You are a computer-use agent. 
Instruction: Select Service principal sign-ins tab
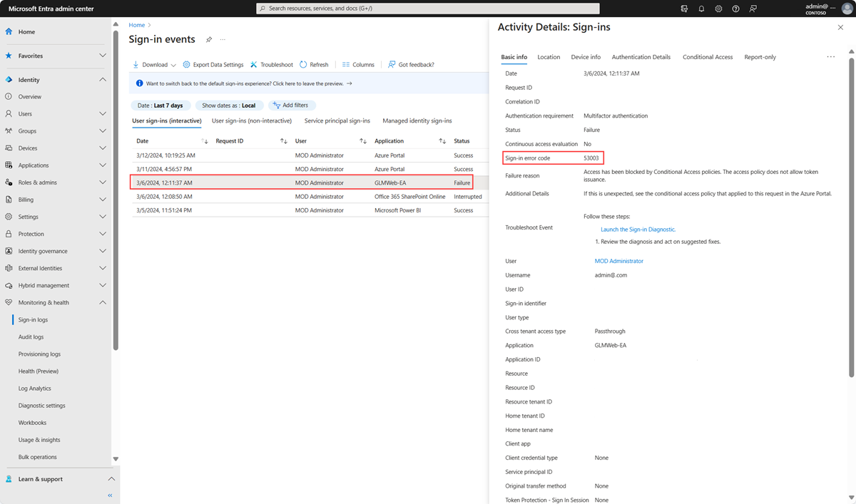point(337,120)
